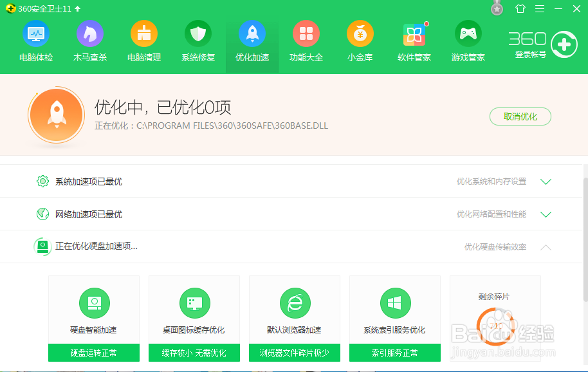Viewport: 588px width, 372px height.
Task: Click 取消优化 button
Action: [520, 116]
